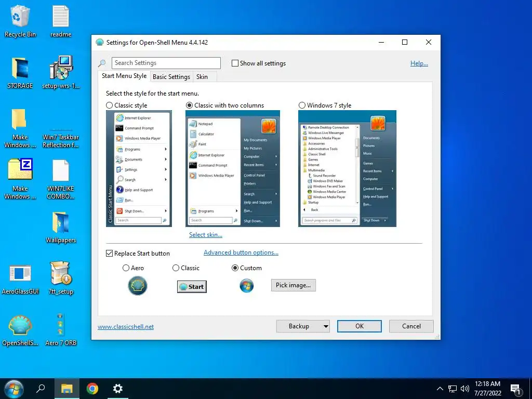Click the Cancel button

point(411,326)
